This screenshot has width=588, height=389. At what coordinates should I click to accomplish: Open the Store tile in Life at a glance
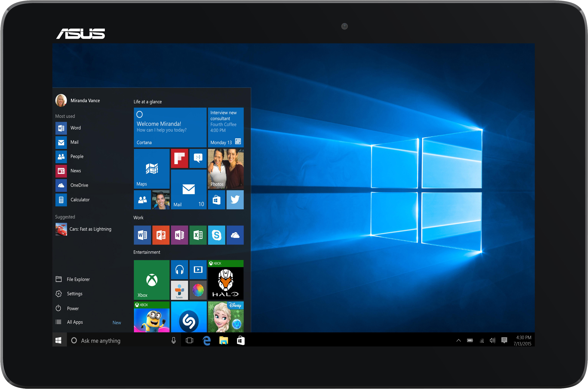coord(217,200)
